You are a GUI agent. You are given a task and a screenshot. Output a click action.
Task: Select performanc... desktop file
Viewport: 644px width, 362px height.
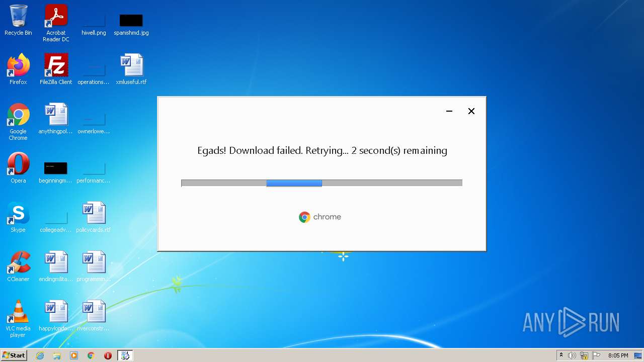tap(94, 171)
